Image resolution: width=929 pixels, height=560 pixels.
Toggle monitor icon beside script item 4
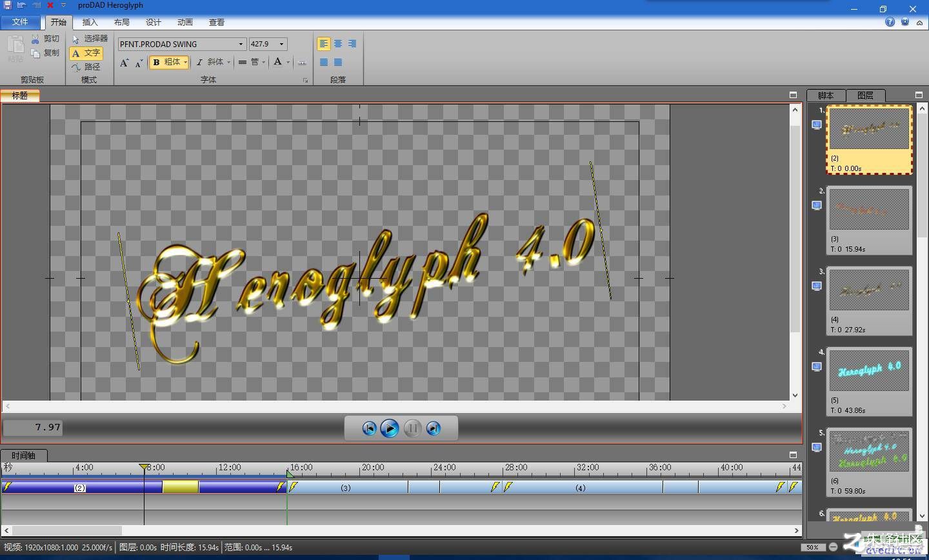pos(817,367)
